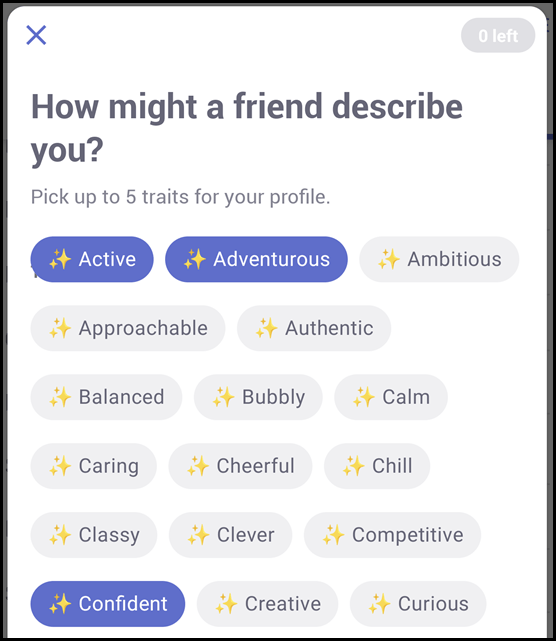Tap the Bubbly trait
This screenshot has height=641, width=556.
[x=258, y=397]
